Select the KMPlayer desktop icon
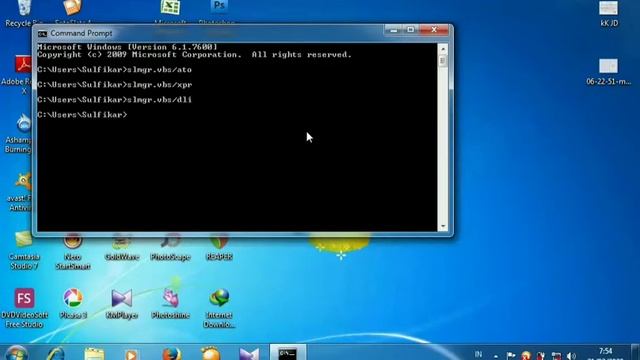Viewport: 640px width, 360px height. (122, 304)
